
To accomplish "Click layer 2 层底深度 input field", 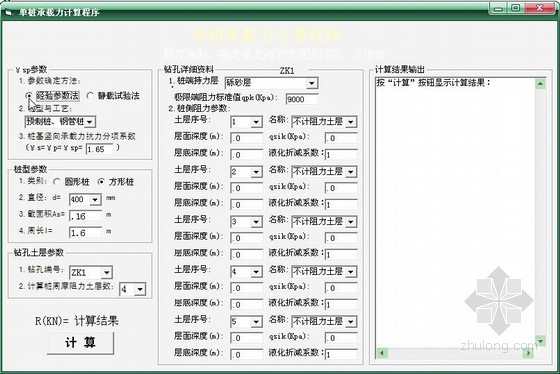I will click(246, 205).
